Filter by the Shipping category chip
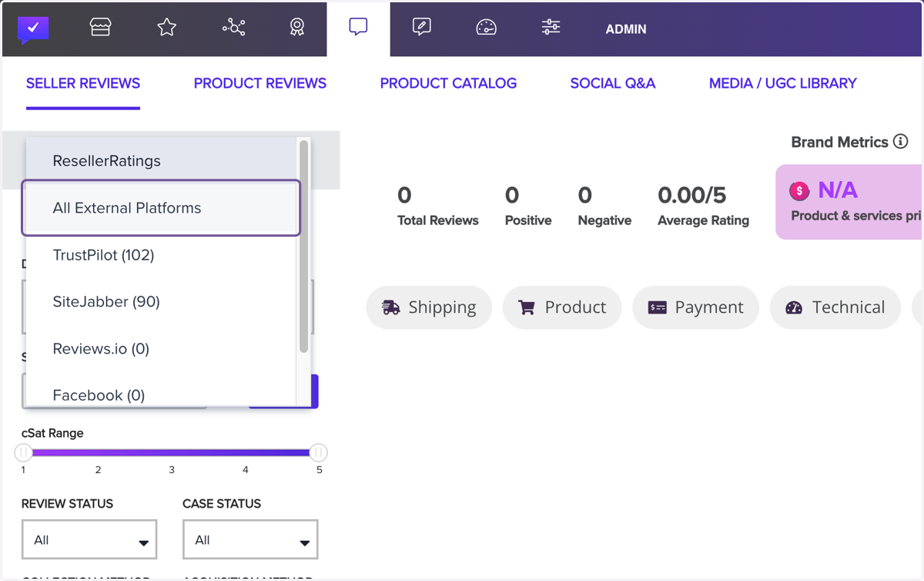 [x=429, y=307]
